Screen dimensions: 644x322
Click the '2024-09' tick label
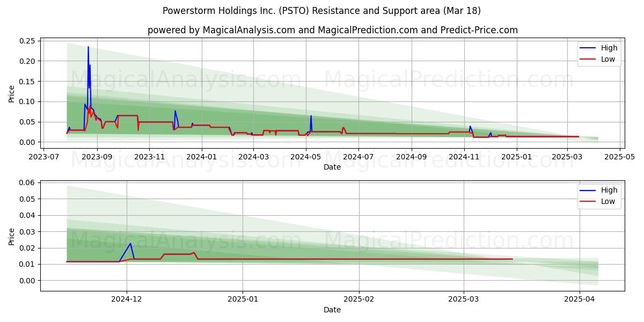click(412, 157)
